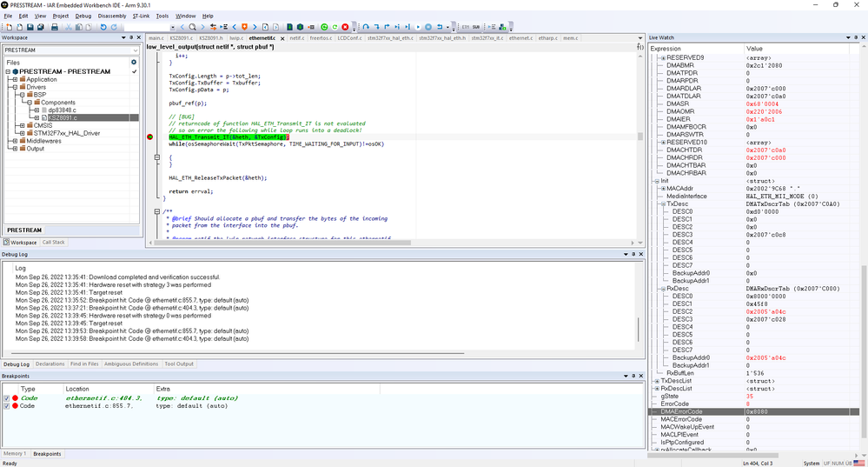Screen dimensions: 868x467
Task: Open Tool Output tab
Action: coord(179,364)
